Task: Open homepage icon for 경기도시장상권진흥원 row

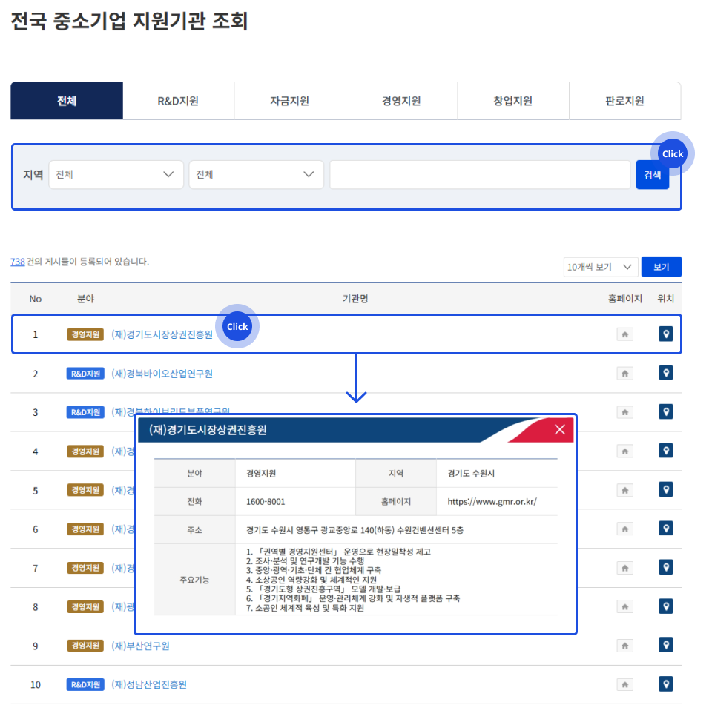Action: tap(624, 334)
